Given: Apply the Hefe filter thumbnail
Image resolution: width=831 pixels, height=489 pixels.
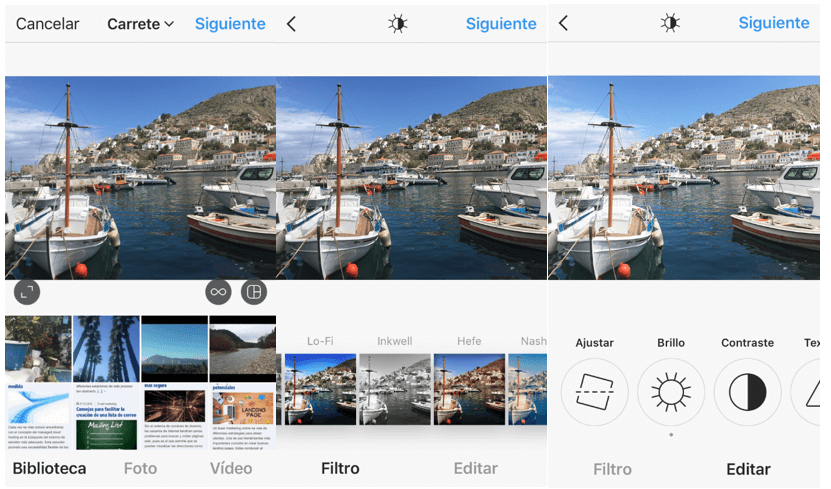Looking at the screenshot, I should [x=468, y=388].
